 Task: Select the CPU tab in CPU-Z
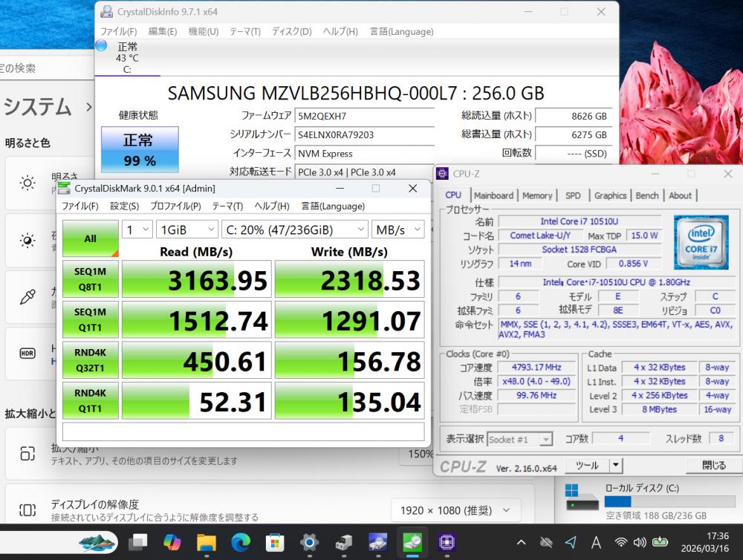point(453,195)
